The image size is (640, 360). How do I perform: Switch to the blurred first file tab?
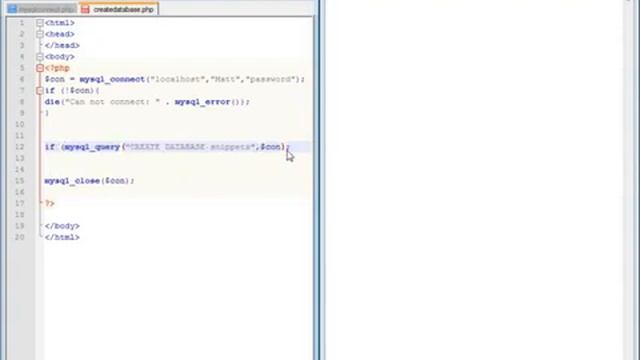tap(42, 9)
